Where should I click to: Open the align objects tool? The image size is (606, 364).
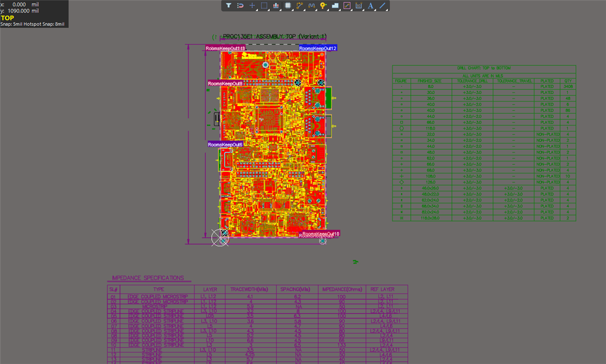tap(276, 6)
